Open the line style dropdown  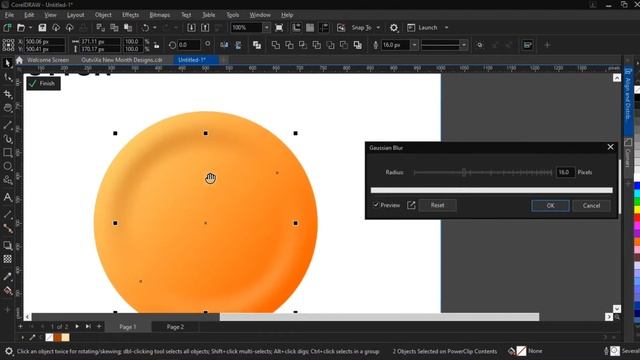463,45
